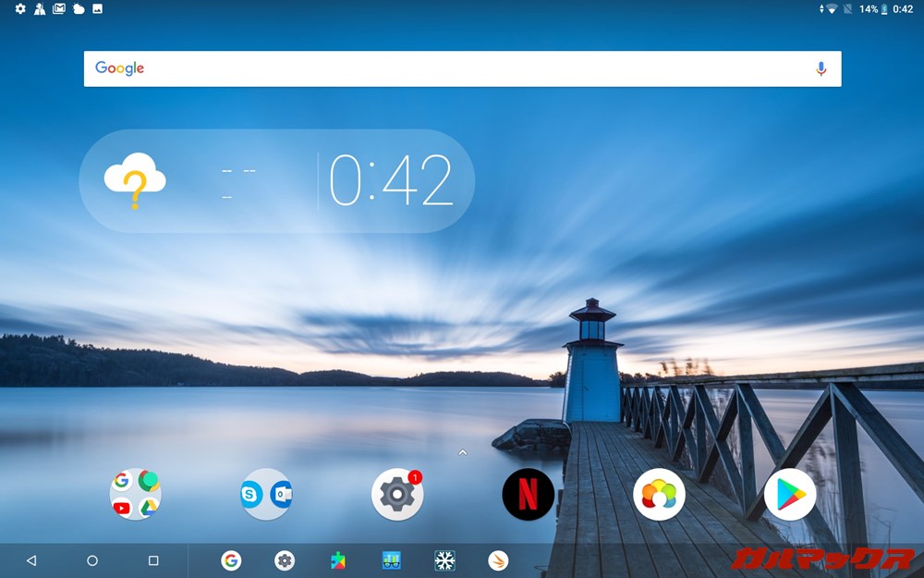The height and width of the screenshot is (578, 924).
Task: Open the folder containing Skype and Outlook
Action: pos(266,494)
